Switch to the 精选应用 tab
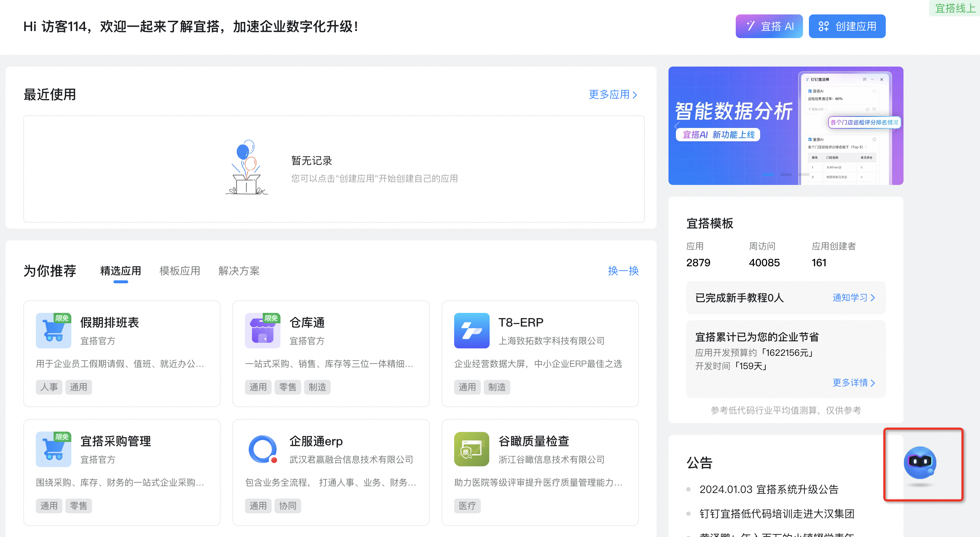980x537 pixels. 120,271
